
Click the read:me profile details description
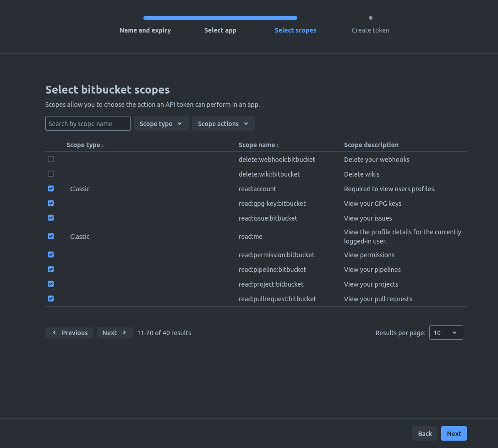402,237
